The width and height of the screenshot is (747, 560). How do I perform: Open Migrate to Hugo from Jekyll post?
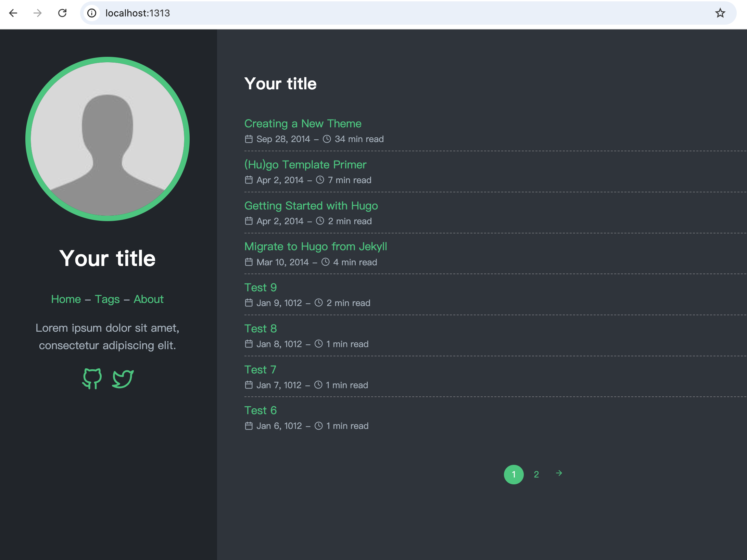click(316, 246)
